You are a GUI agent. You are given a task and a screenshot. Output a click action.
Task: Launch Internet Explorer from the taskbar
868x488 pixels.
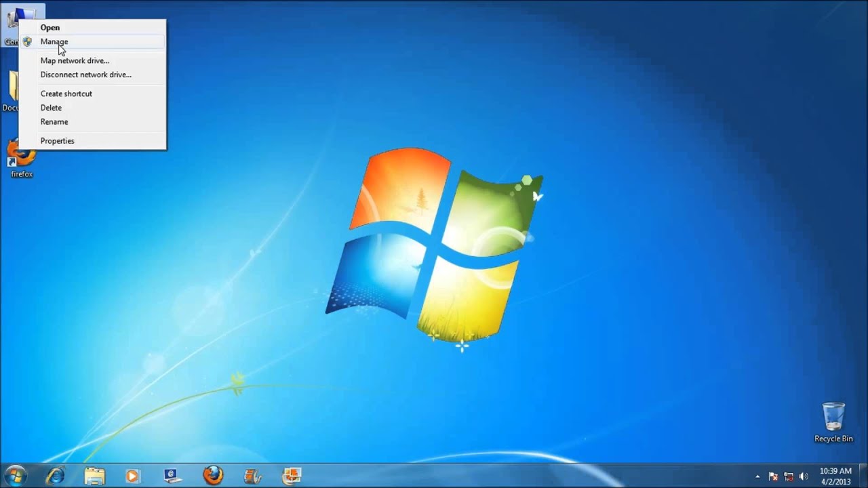tap(56, 476)
